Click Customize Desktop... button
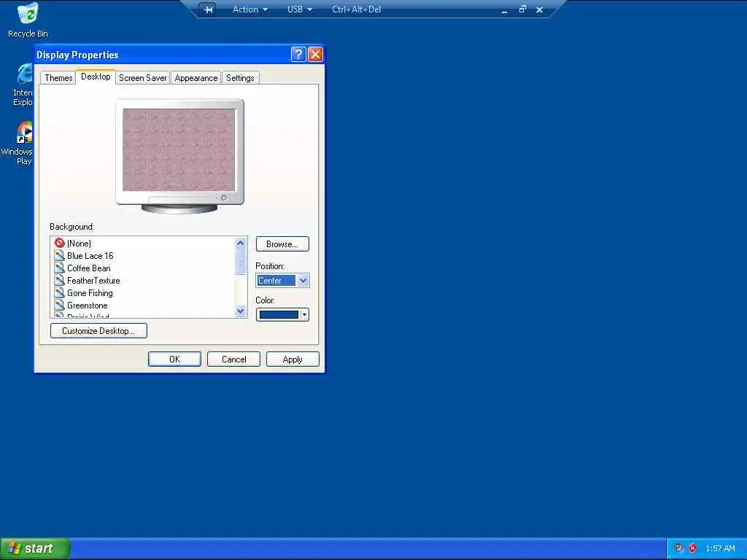747x560 pixels. pos(98,330)
